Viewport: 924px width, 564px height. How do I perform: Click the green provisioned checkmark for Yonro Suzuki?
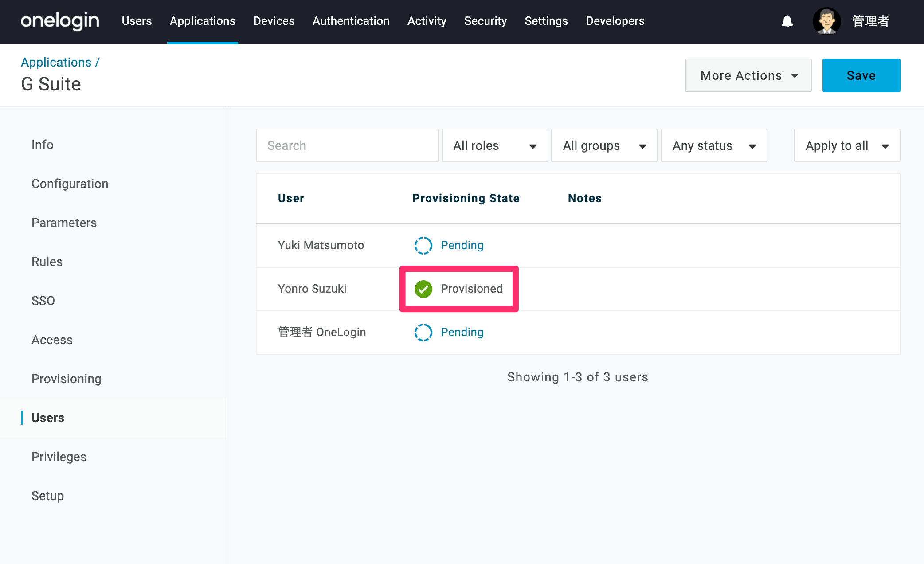click(423, 289)
